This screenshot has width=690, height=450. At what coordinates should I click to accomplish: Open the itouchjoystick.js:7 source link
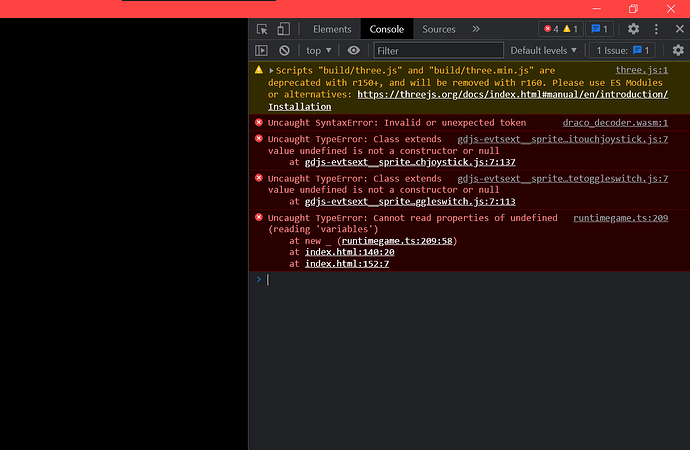pos(562,139)
